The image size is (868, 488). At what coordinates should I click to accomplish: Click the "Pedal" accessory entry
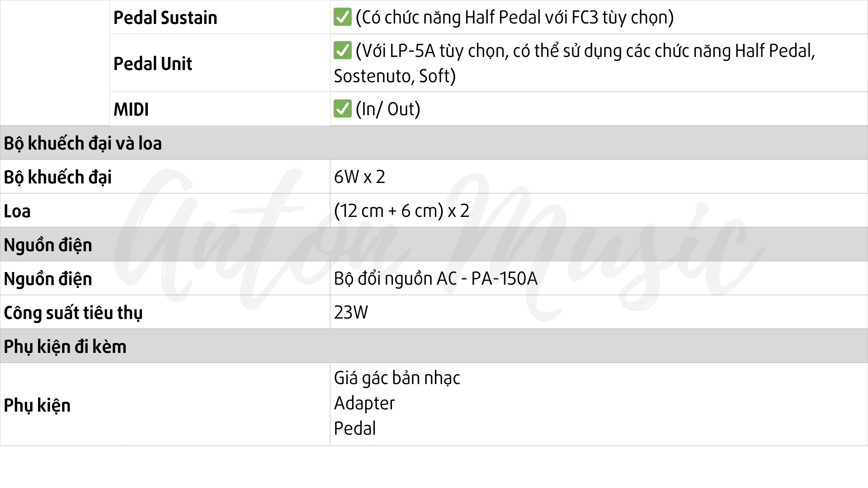(354, 428)
